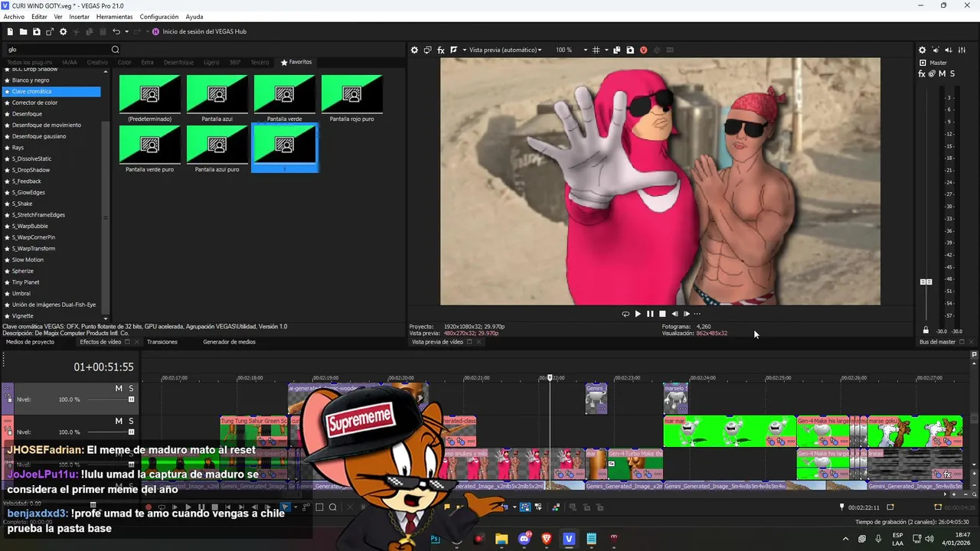Open File Explorer from the taskbar
The height and width of the screenshot is (551, 980).
[x=501, y=539]
